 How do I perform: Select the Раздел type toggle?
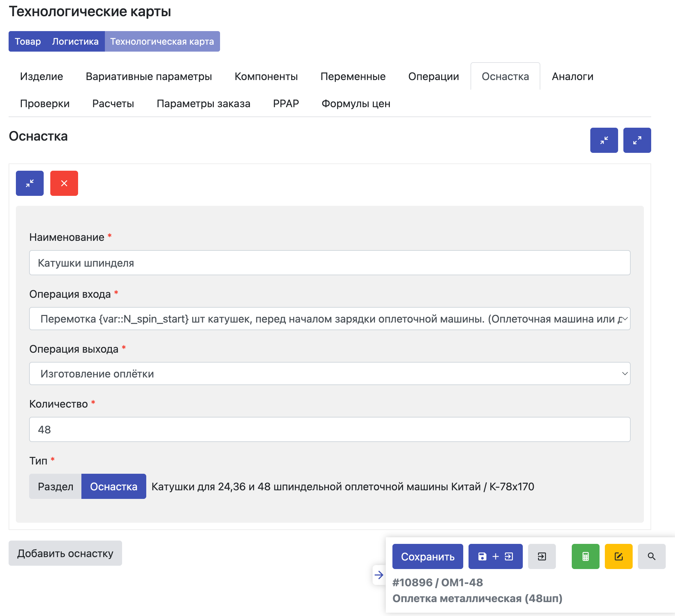pos(55,486)
